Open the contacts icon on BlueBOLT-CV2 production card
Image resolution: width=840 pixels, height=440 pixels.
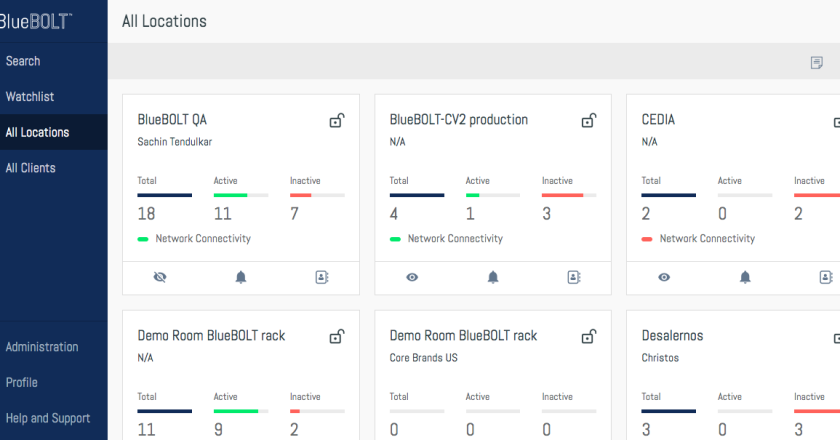[x=574, y=277]
